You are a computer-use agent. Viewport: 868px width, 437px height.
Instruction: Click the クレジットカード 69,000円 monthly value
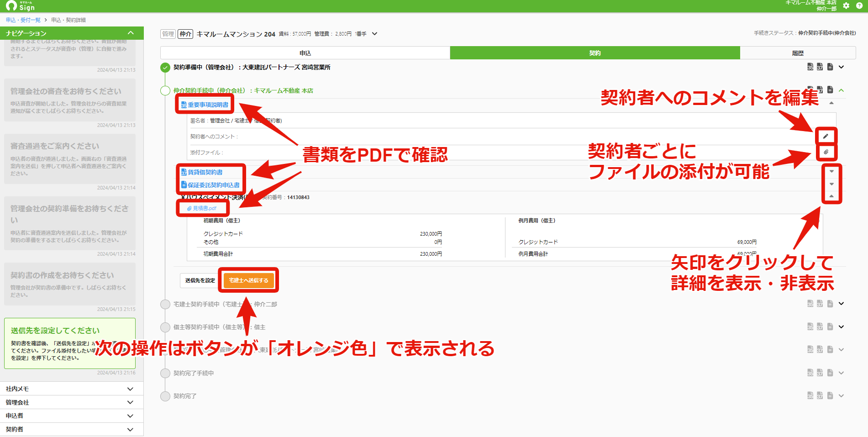[x=747, y=242]
